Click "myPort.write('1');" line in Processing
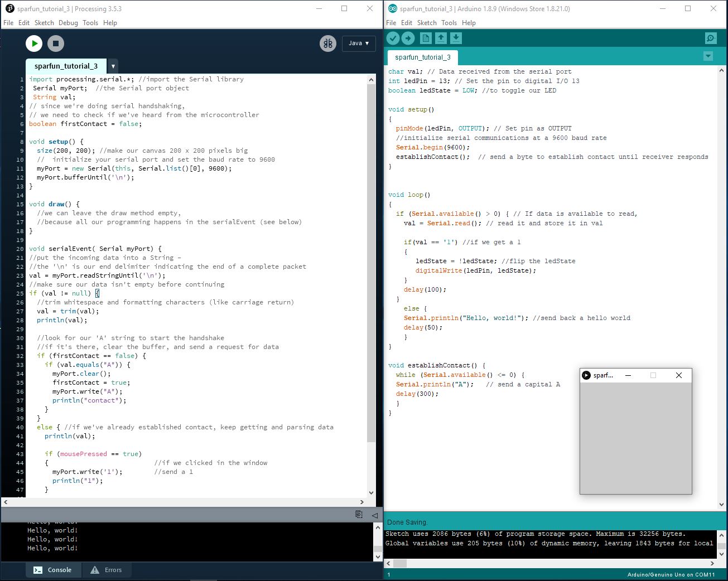This screenshot has height=581, width=728. coord(87,472)
